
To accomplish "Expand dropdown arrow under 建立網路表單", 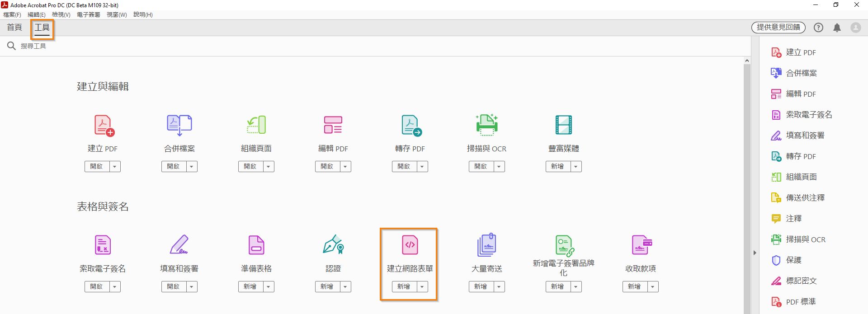I will (422, 287).
